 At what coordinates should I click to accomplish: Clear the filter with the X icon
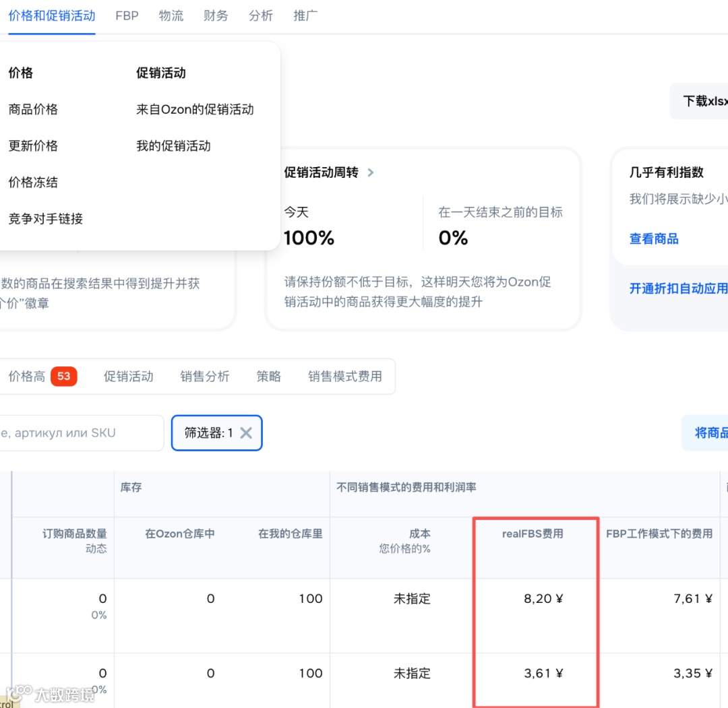(x=246, y=433)
